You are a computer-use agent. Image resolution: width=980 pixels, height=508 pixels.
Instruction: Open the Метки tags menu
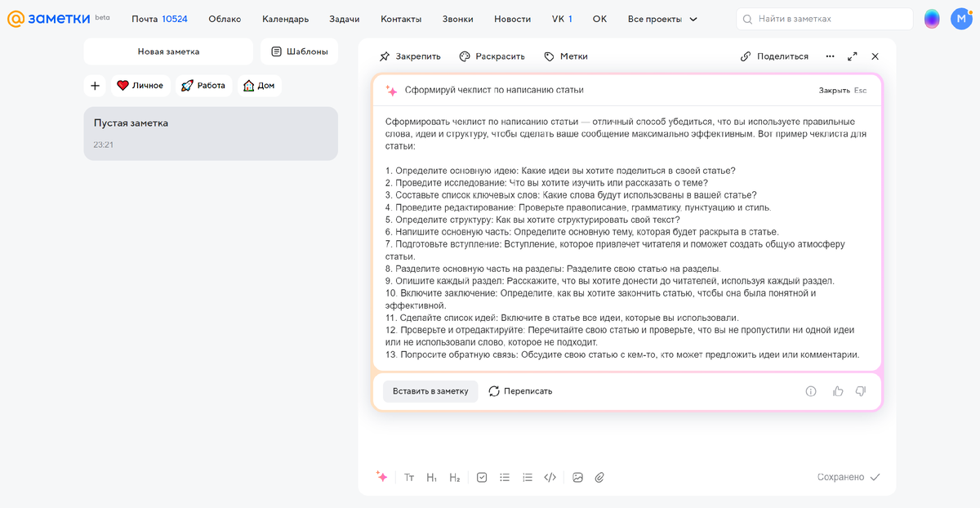pyautogui.click(x=566, y=56)
